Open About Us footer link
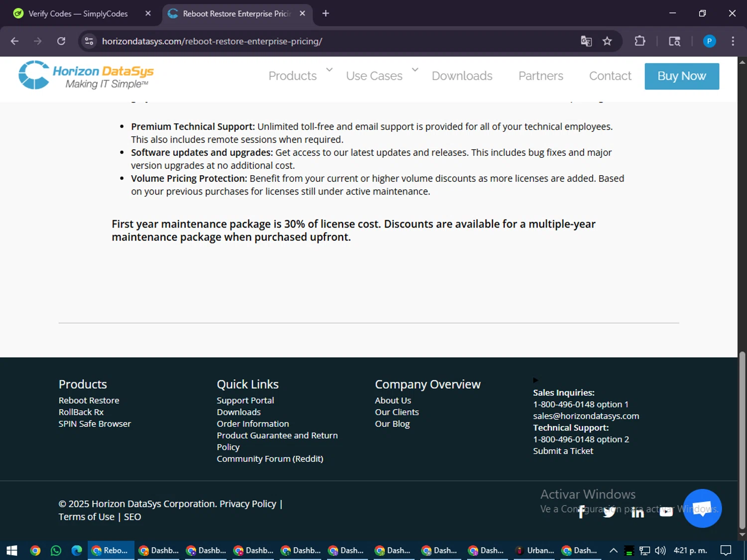This screenshot has height=560, width=747. [393, 400]
